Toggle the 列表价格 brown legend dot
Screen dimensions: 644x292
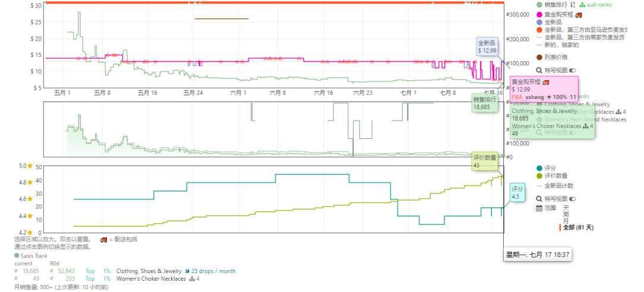[x=539, y=57]
